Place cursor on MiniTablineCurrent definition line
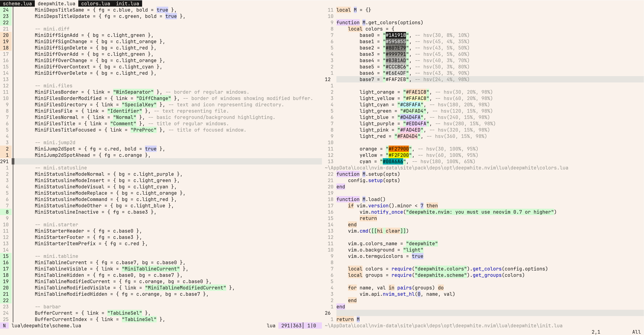The width and height of the screenshot is (644, 335). tap(61, 262)
